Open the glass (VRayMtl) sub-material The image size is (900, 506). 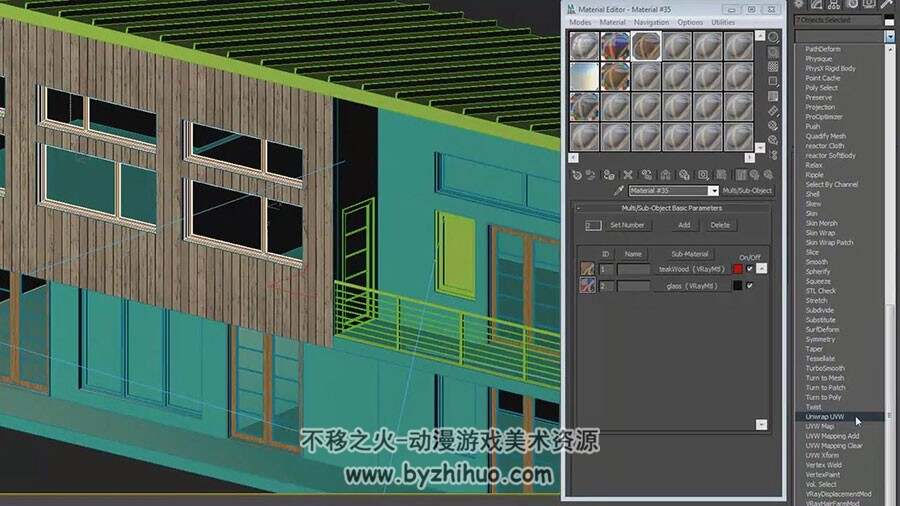(692, 285)
